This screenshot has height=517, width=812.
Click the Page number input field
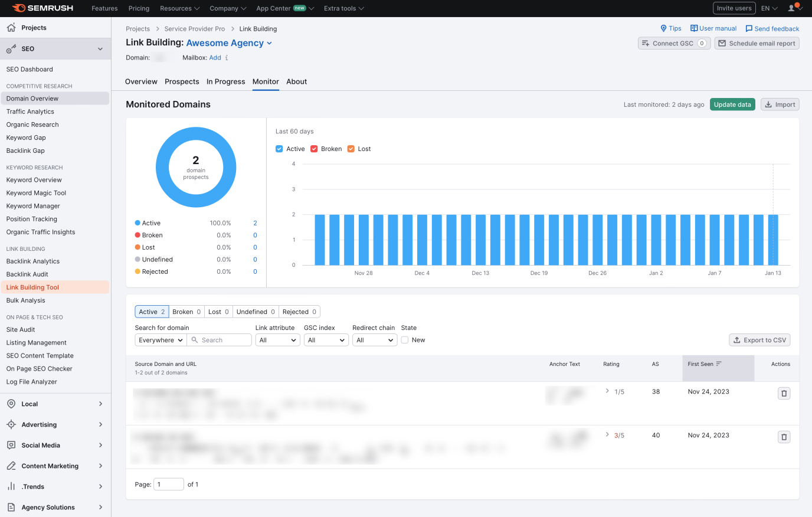(169, 485)
